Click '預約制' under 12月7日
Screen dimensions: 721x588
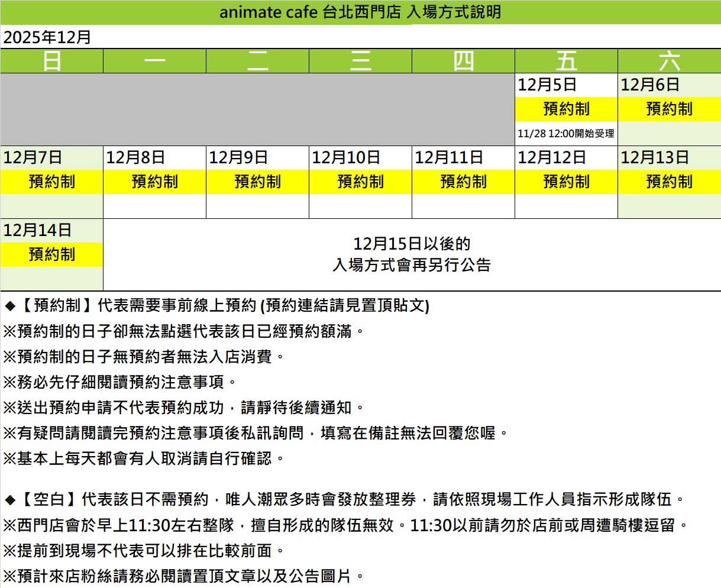click(52, 182)
